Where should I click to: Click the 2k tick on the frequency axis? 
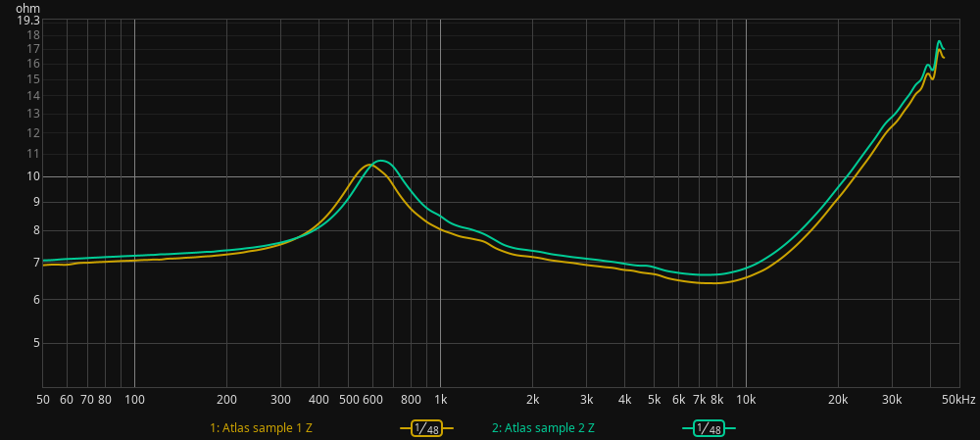(x=532, y=400)
